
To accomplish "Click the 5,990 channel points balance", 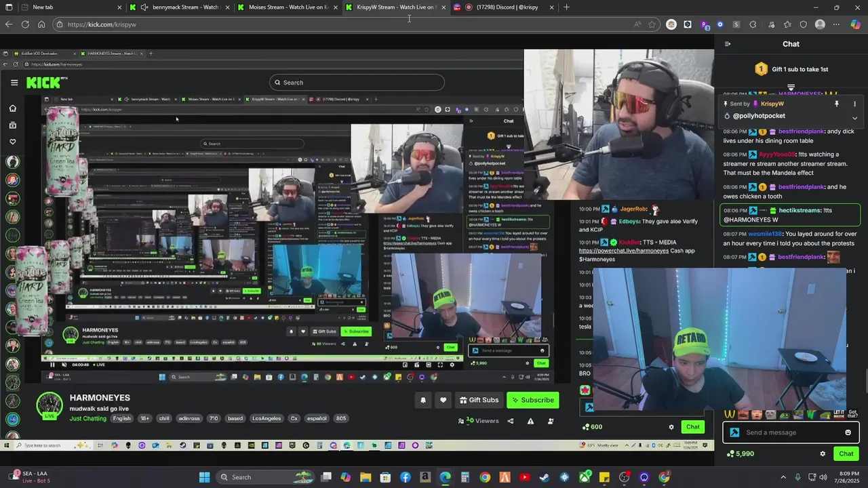I will coord(741,454).
